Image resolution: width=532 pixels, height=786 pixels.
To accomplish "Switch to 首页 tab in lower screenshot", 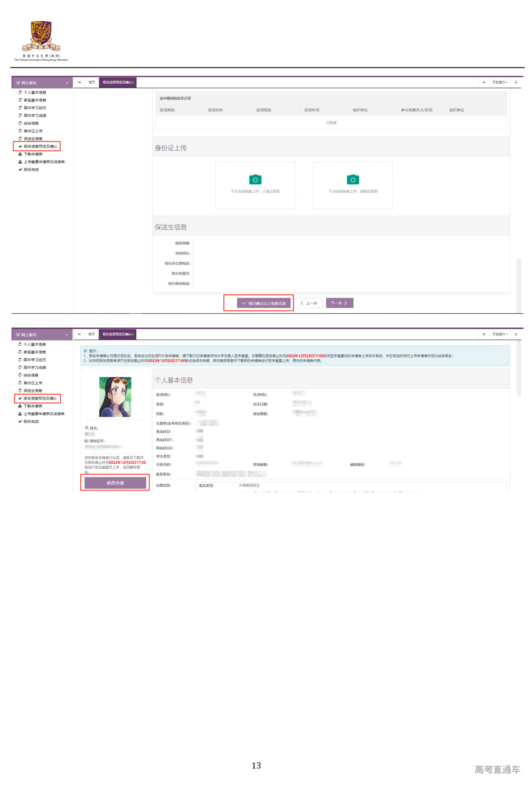I will pyautogui.click(x=91, y=334).
